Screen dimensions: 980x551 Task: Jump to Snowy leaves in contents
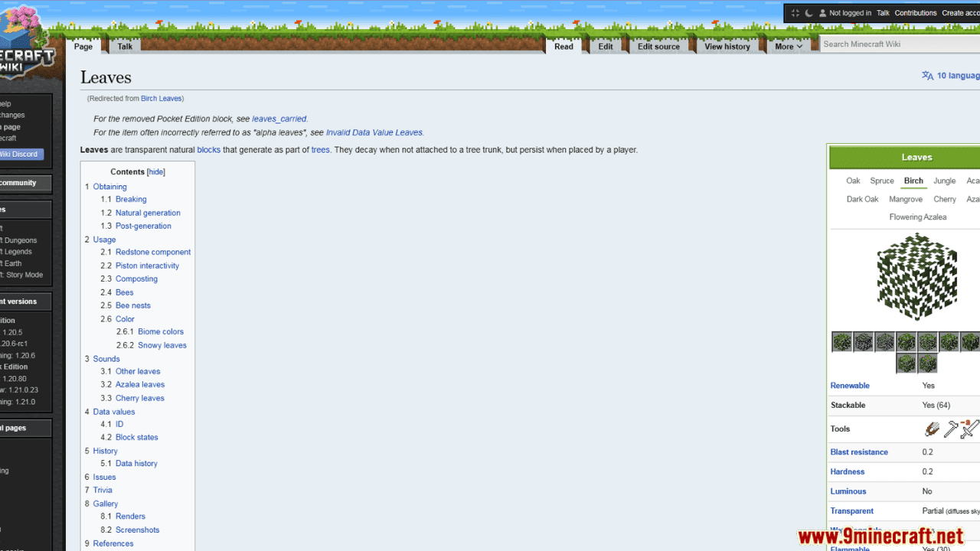pyautogui.click(x=162, y=345)
